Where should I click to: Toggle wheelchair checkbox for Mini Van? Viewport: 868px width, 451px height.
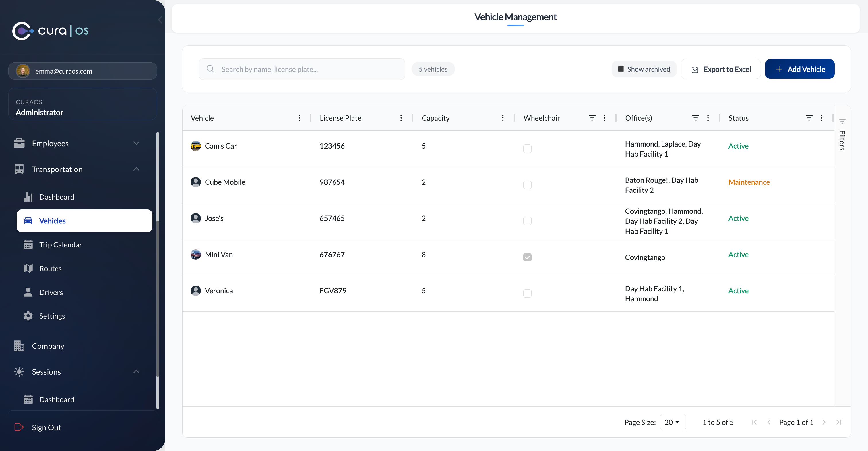click(x=527, y=257)
